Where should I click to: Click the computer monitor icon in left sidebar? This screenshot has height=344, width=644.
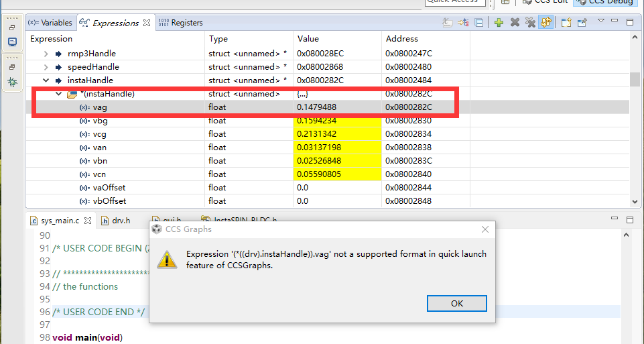(x=12, y=42)
